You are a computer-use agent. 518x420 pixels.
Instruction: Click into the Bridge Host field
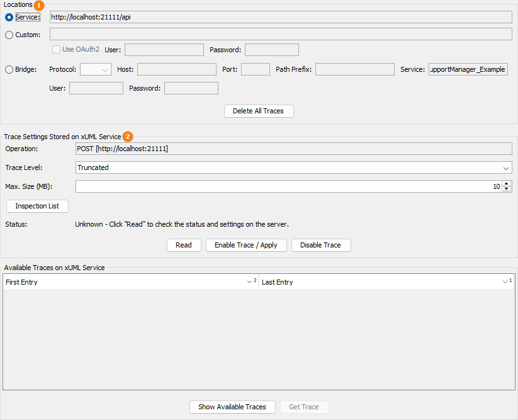[176, 69]
